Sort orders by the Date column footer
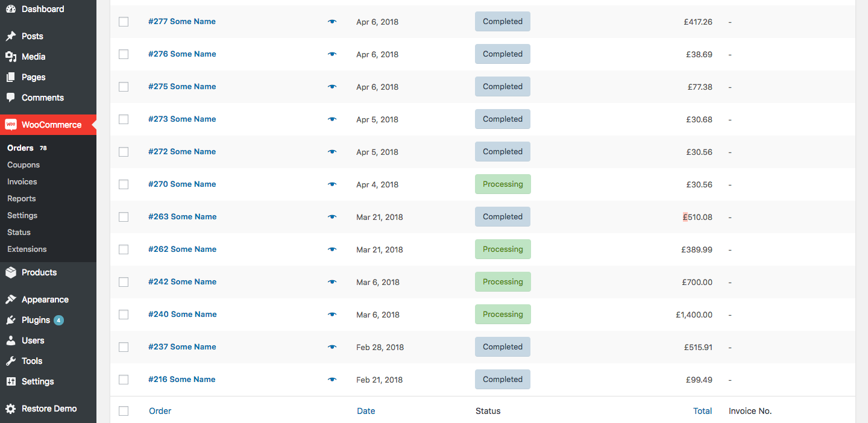 (x=366, y=411)
